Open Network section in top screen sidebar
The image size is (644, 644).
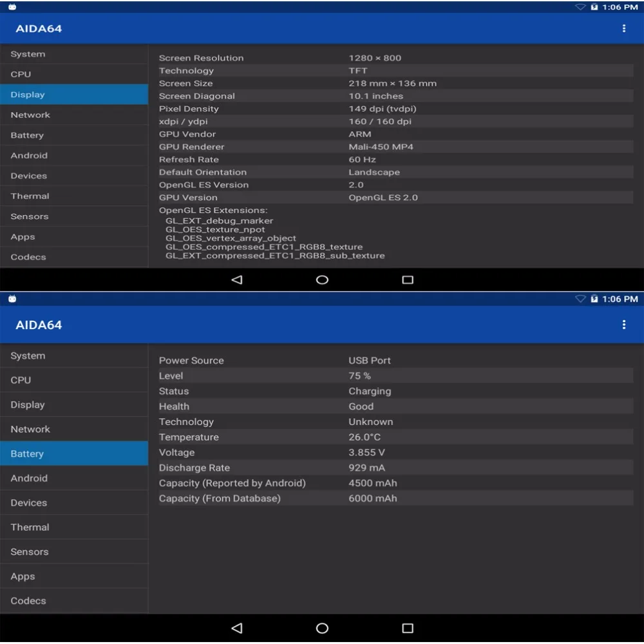[x=74, y=115]
